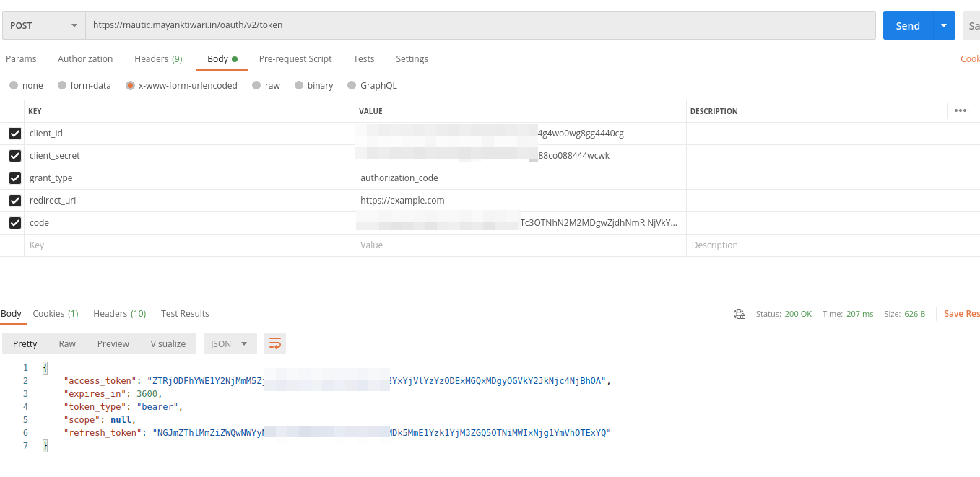Click the empty Description placeholder field

point(833,245)
